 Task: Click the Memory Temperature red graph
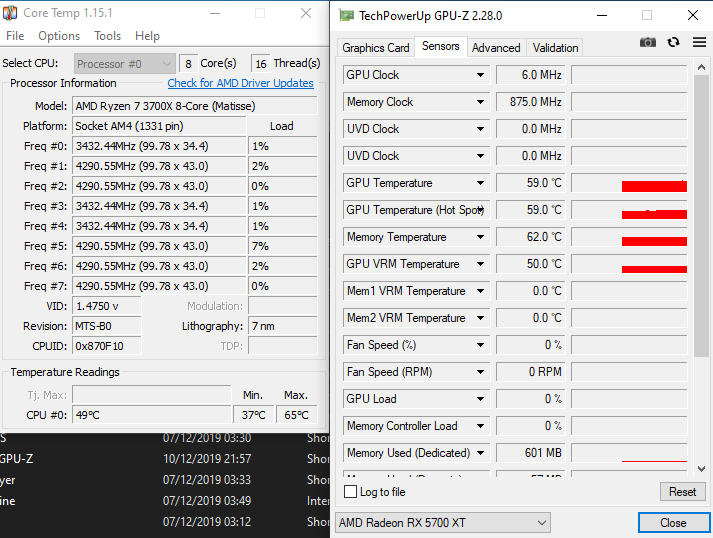coord(629,237)
